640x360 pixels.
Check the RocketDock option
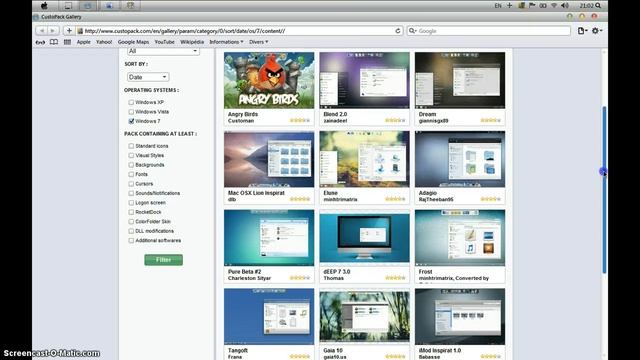131,212
